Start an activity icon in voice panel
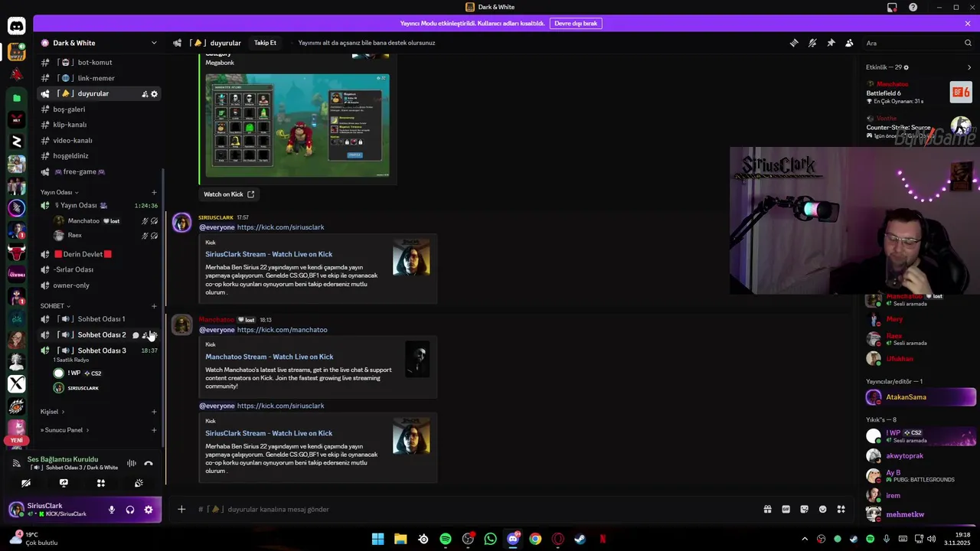The image size is (980, 551). (100, 483)
